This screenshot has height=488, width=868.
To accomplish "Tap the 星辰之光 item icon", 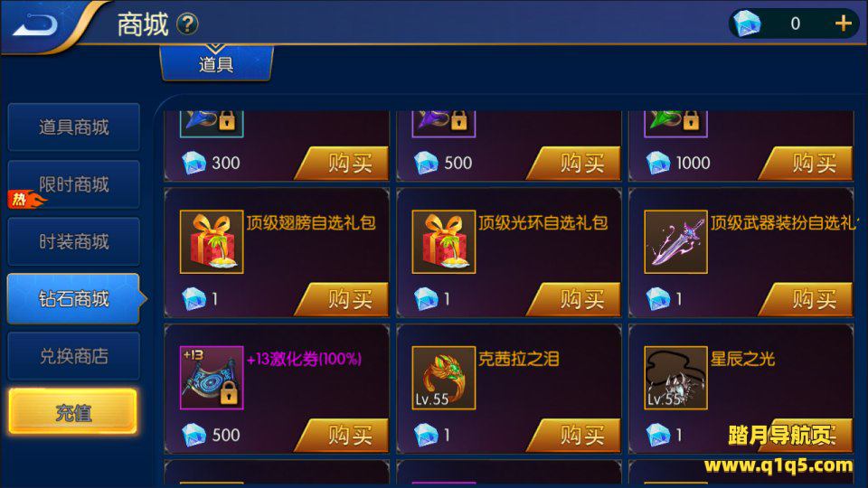I will (x=675, y=378).
